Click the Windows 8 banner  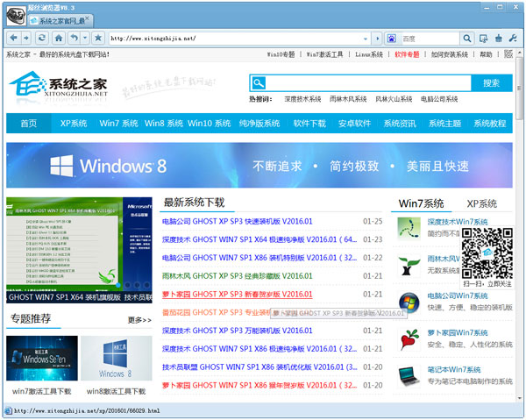click(259, 165)
